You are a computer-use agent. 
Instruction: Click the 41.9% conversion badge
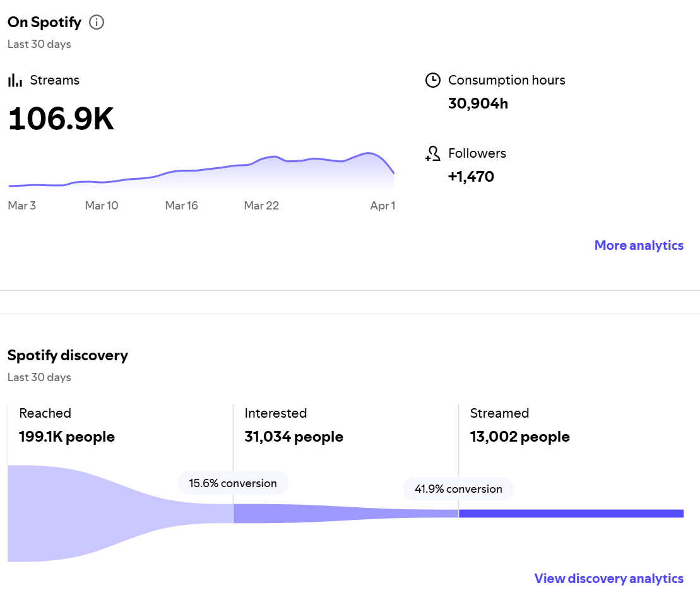458,489
